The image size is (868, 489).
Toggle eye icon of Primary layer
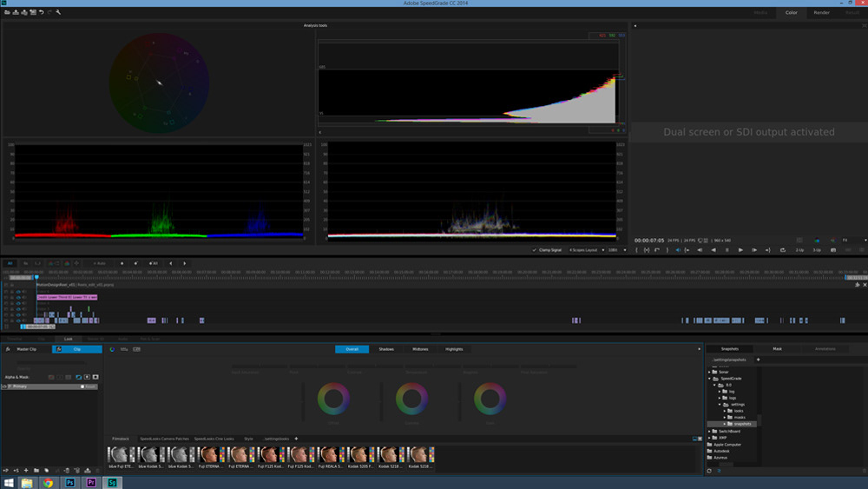click(5, 387)
